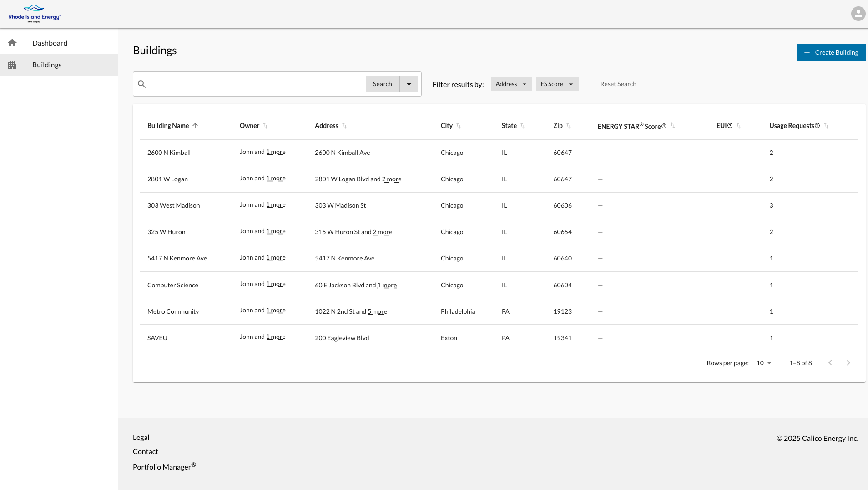868x490 pixels.
Task: Click the EUI help question icon
Action: [730, 126]
